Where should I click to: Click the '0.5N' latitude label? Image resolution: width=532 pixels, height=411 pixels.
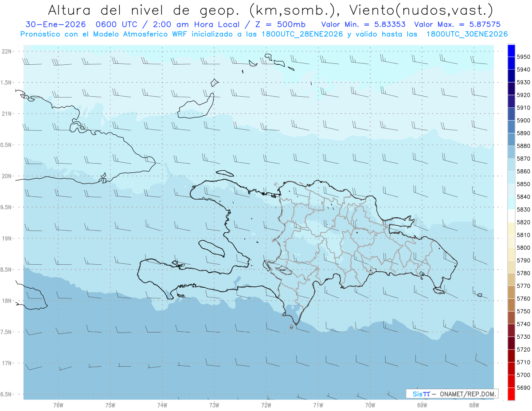[x=6, y=145]
